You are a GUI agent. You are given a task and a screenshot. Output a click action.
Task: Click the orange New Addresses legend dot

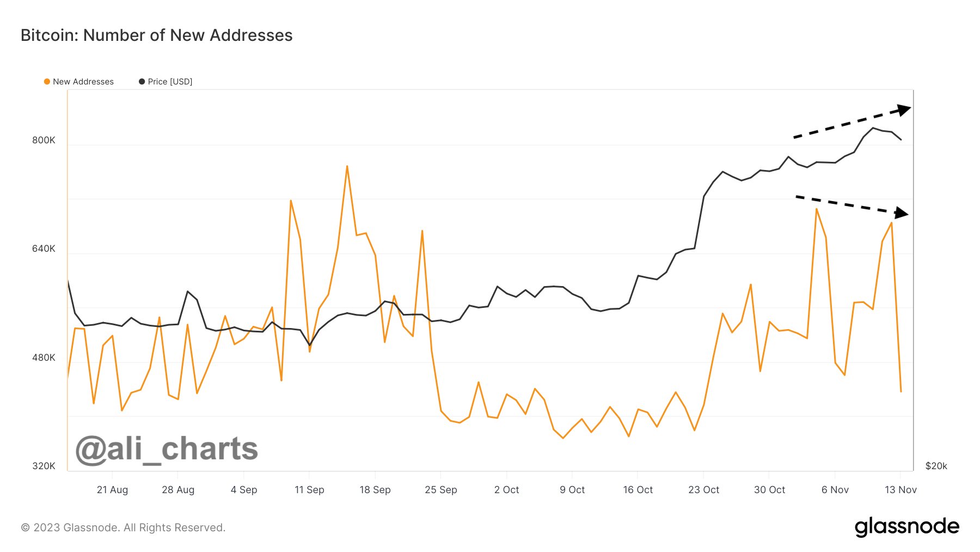pos(47,82)
